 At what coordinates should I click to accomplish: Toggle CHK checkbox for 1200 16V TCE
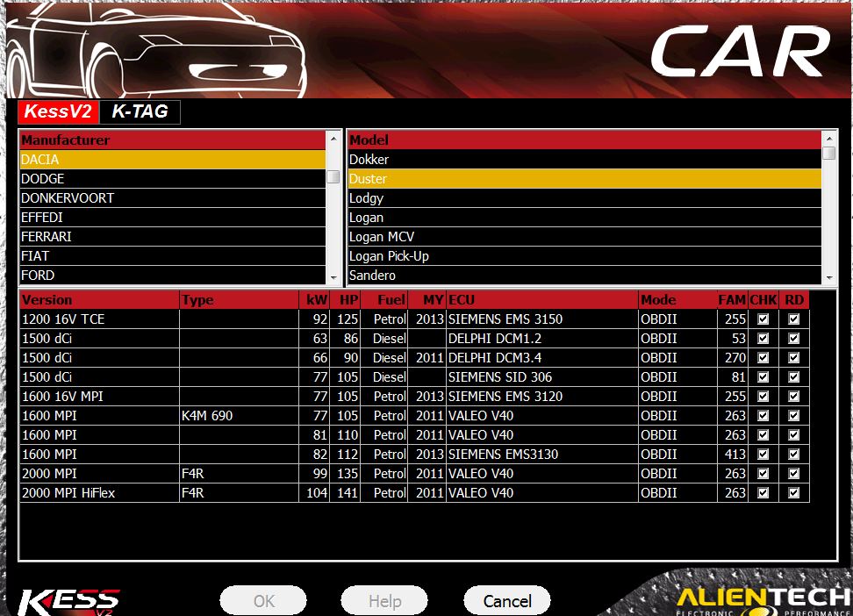coord(763,319)
